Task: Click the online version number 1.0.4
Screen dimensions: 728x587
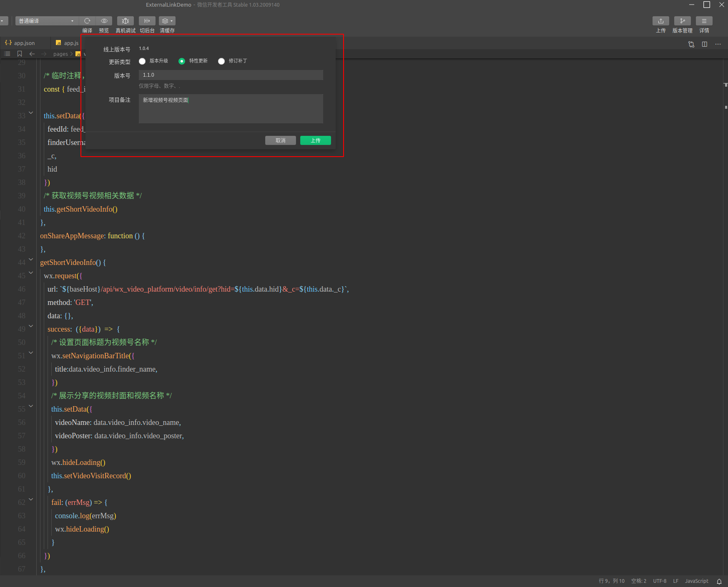Action: click(x=144, y=49)
